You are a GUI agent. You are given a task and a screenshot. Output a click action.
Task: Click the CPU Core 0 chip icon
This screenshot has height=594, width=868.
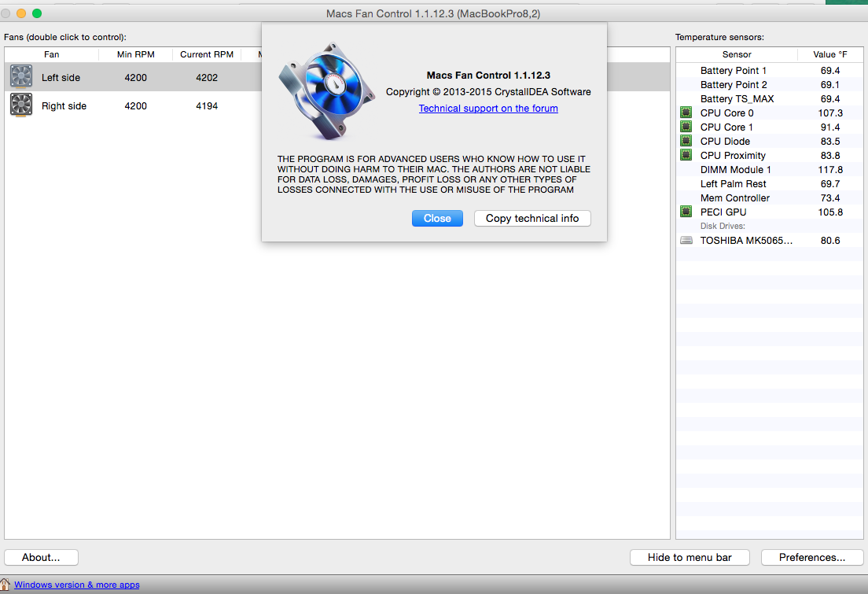tap(686, 113)
